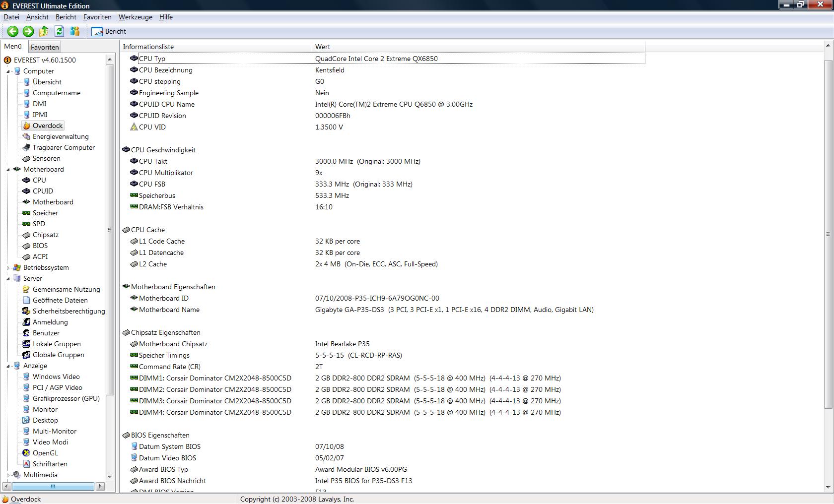Click the green Back arrow toolbar icon
This screenshot has height=504, width=834.
pos(13,31)
